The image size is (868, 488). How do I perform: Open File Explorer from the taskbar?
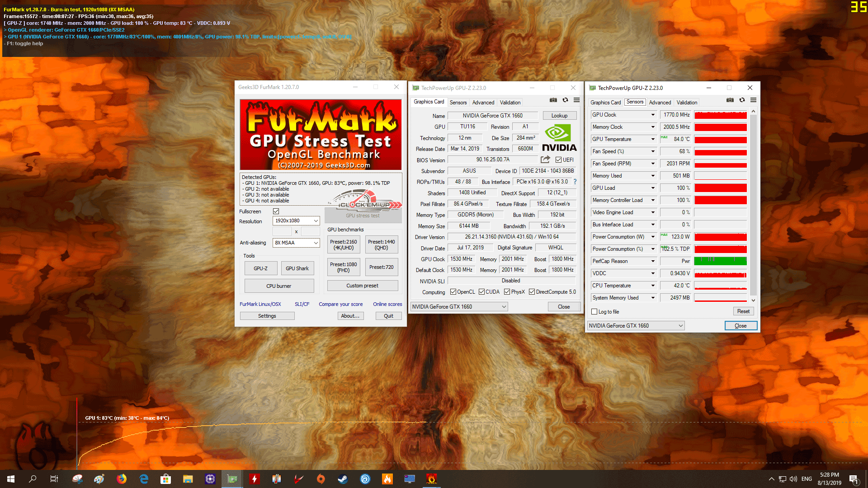(x=188, y=479)
